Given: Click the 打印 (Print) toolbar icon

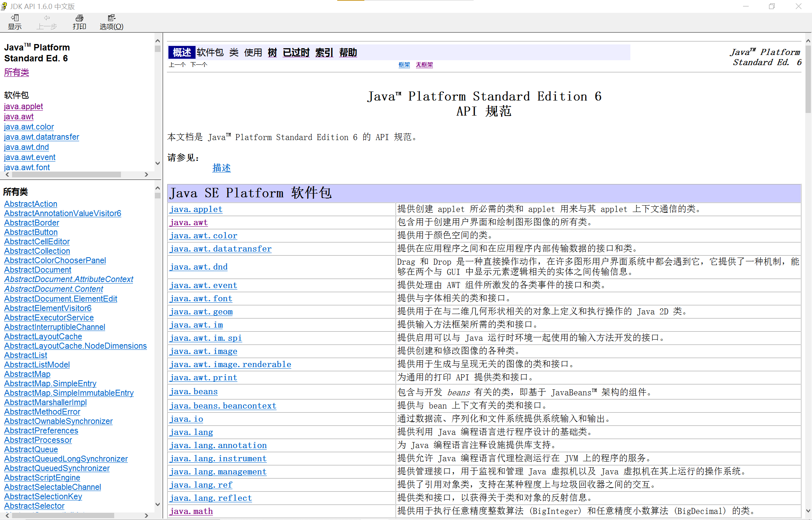Looking at the screenshot, I should point(79,22).
